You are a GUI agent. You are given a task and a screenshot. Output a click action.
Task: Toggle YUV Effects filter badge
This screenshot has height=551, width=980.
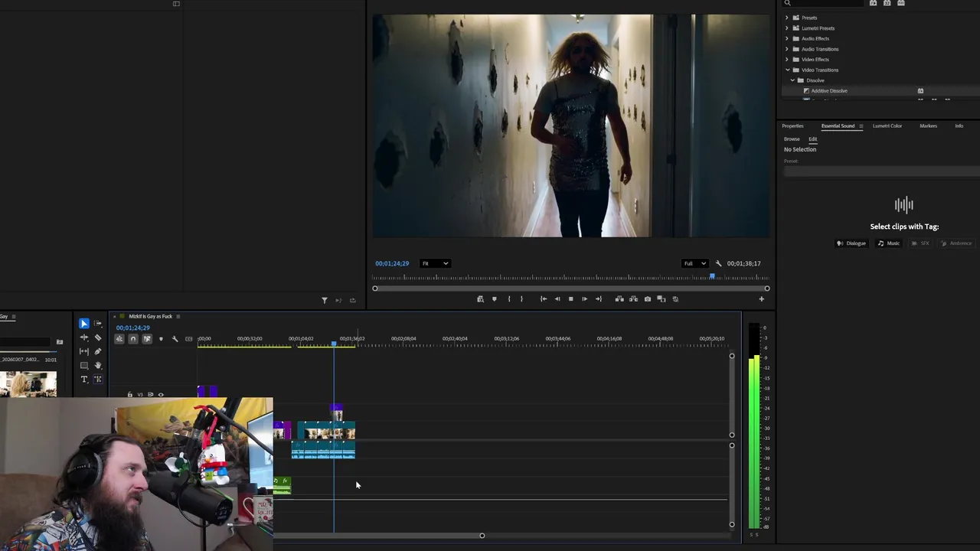pos(901,3)
